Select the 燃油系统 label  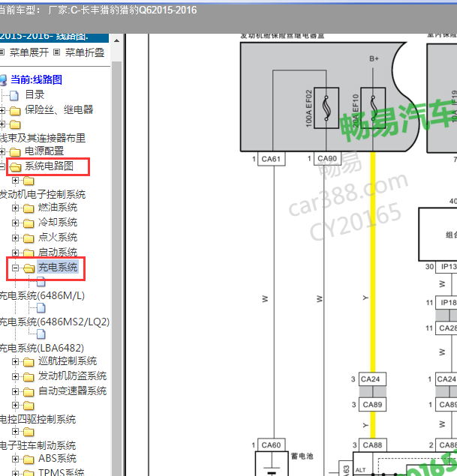[58, 208]
